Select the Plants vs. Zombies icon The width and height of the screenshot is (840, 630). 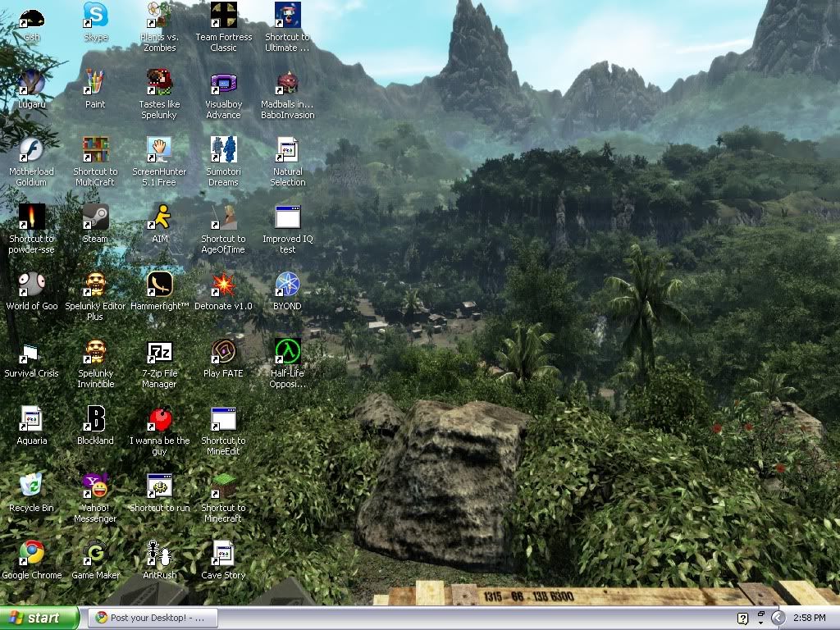pos(160,16)
